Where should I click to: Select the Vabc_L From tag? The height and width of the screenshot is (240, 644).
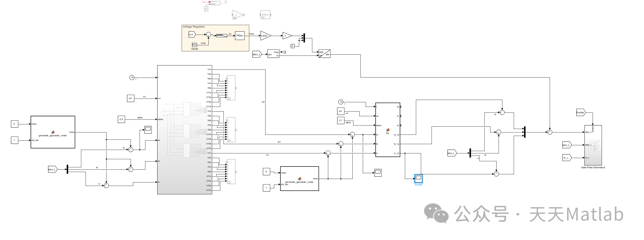click(x=257, y=54)
